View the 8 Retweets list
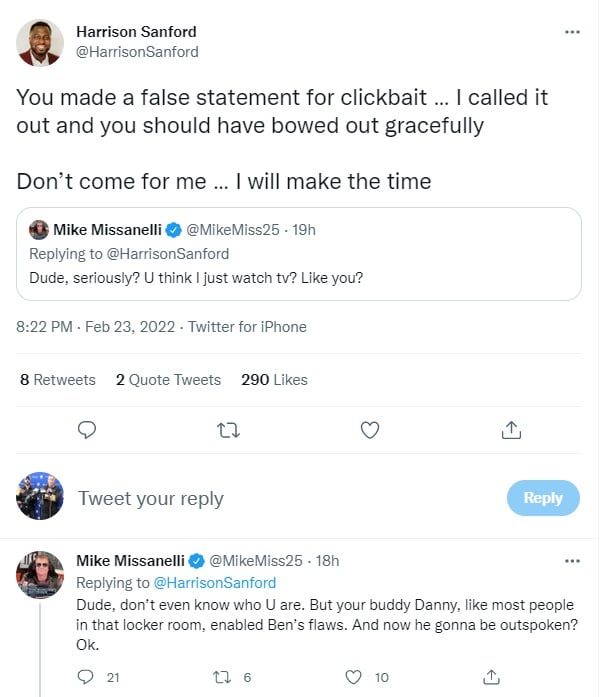 click(58, 380)
